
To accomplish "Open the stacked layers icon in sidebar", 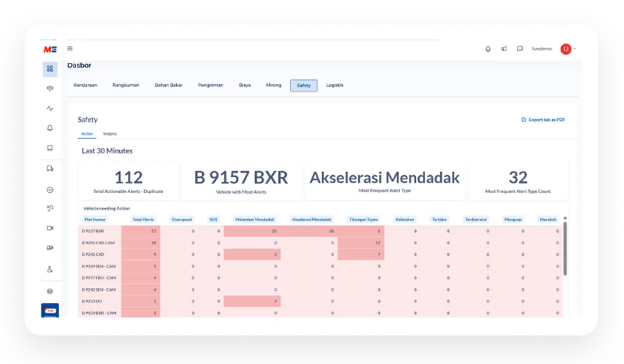I will 50,291.
